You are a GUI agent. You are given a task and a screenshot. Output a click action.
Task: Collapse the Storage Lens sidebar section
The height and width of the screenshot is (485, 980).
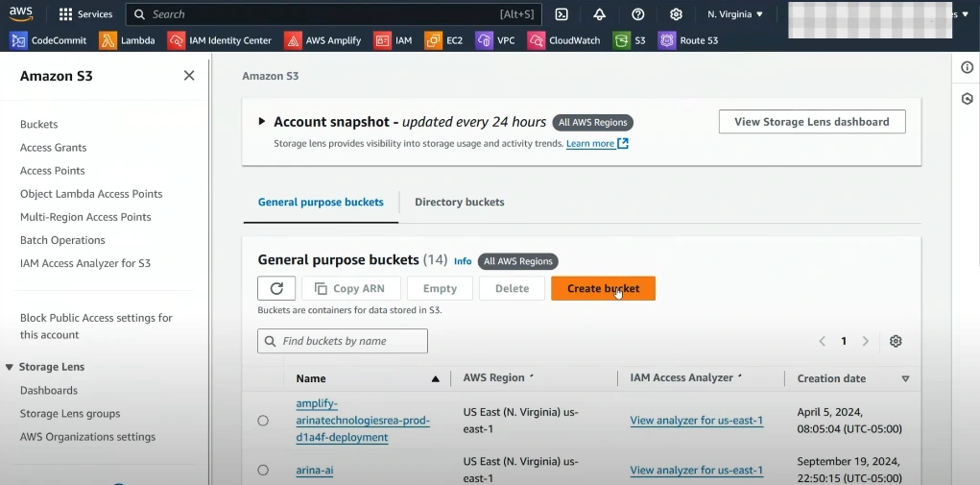(10, 367)
